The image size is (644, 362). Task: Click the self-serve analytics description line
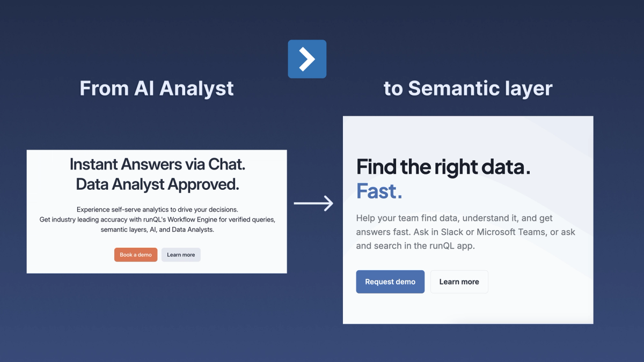(x=157, y=209)
